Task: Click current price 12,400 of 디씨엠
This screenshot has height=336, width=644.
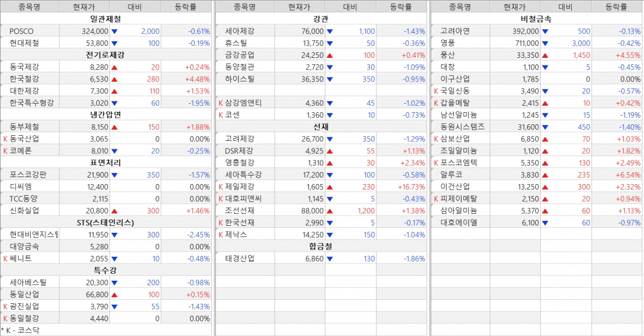Action: coord(98,187)
